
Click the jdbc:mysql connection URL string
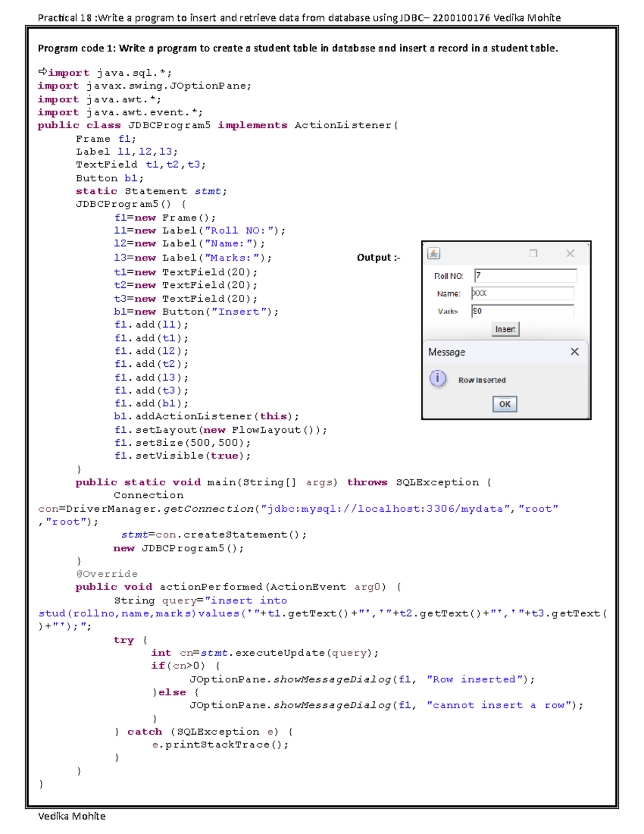[x=385, y=509]
